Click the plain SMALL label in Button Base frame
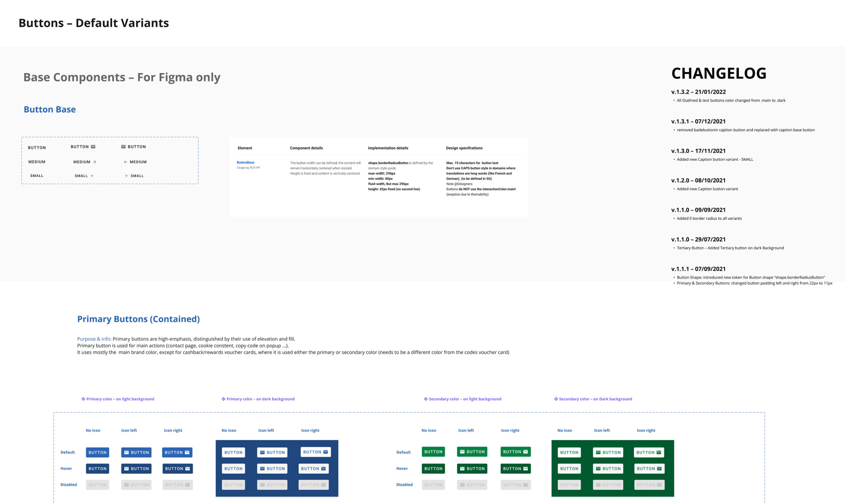The width and height of the screenshot is (845, 504). (x=37, y=176)
